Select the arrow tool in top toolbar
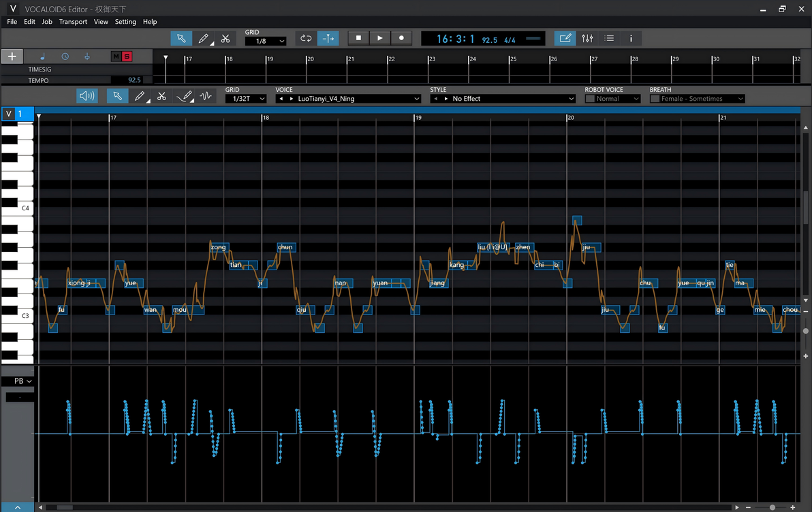This screenshot has height=512, width=812. 181,38
